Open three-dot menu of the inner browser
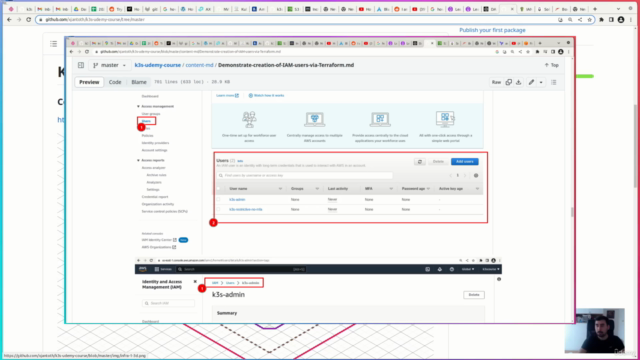This screenshot has width=640, height=360. pos(568,52)
